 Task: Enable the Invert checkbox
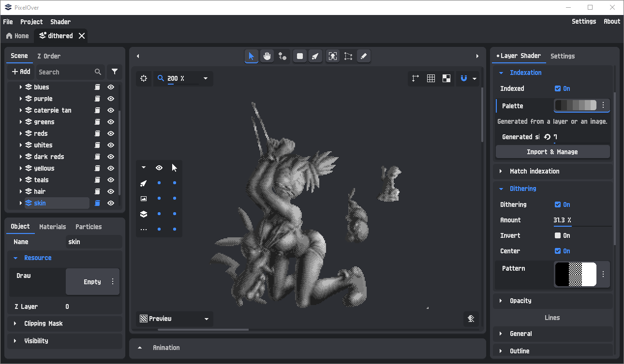click(x=558, y=235)
